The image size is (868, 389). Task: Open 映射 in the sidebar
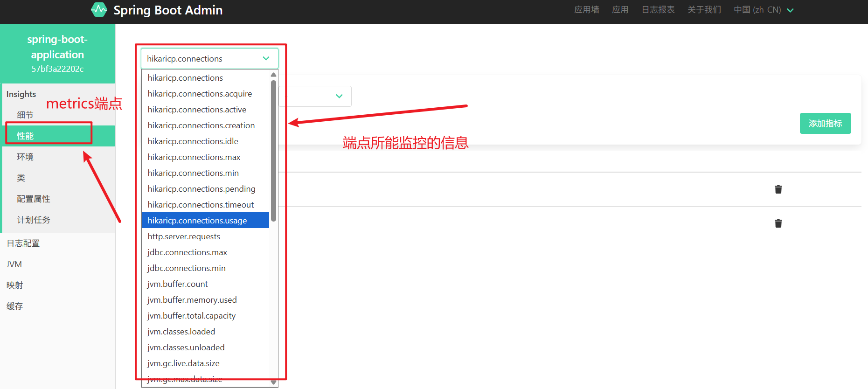tap(58, 285)
